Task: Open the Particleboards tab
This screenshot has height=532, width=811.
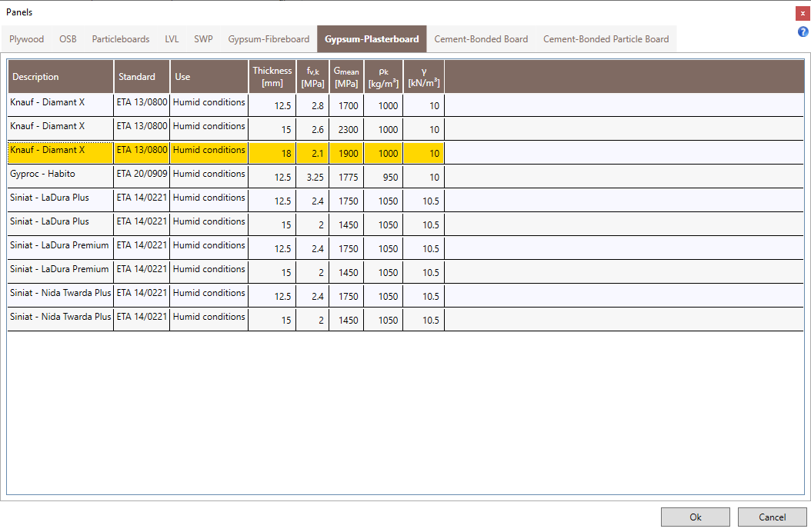Action: pos(121,38)
